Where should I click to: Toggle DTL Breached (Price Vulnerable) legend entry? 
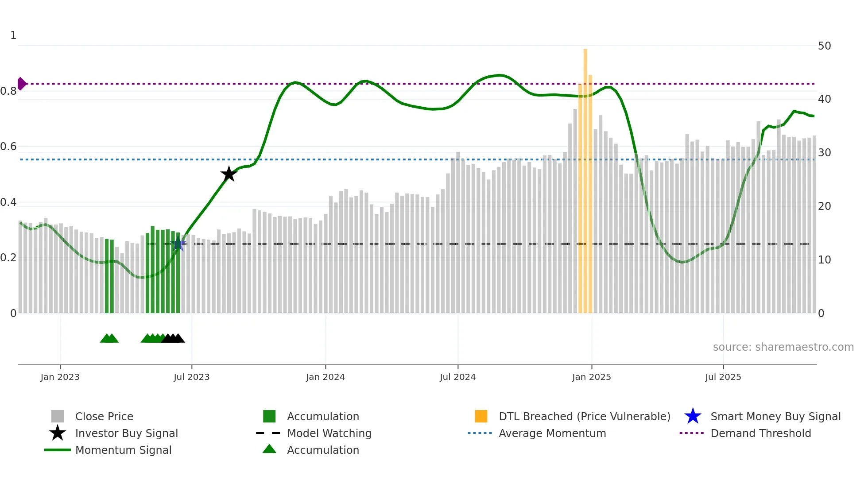(x=584, y=416)
